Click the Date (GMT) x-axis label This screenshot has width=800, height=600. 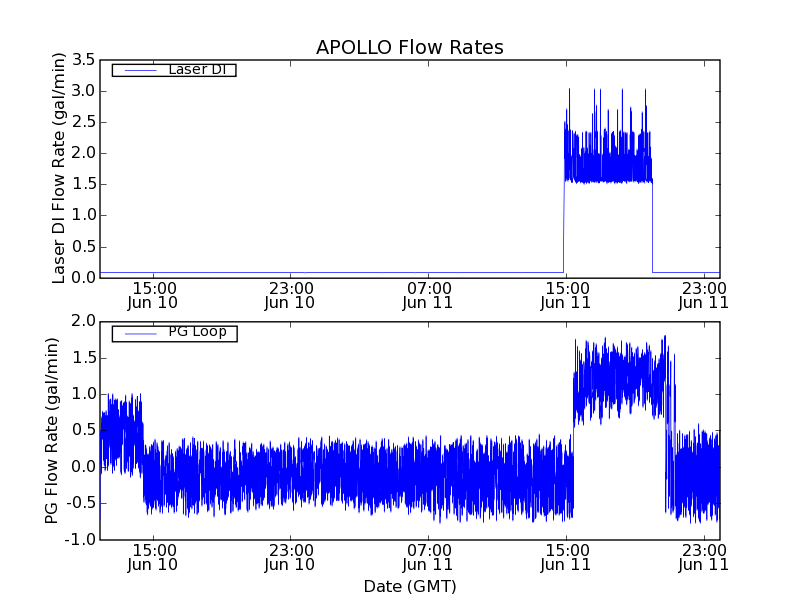pos(409,586)
